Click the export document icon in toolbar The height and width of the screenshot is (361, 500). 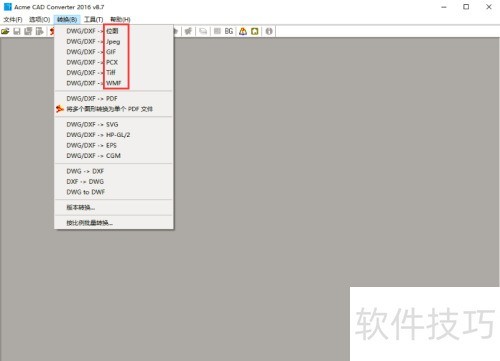pyautogui.click(x=40, y=31)
